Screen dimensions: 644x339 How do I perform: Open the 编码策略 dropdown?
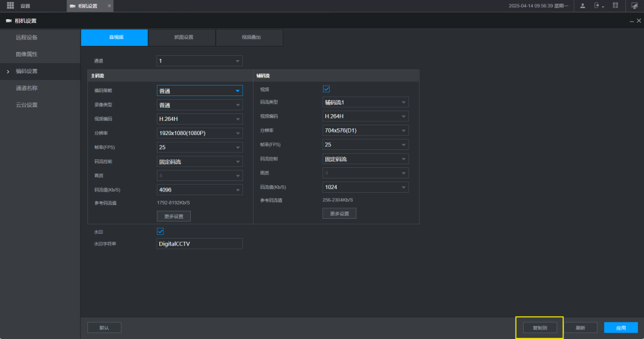point(199,90)
